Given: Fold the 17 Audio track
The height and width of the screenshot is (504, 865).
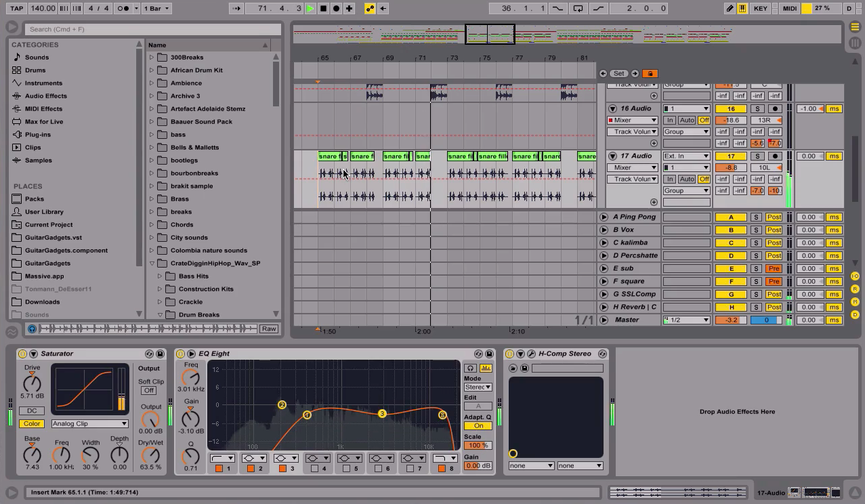Looking at the screenshot, I should click(x=612, y=156).
